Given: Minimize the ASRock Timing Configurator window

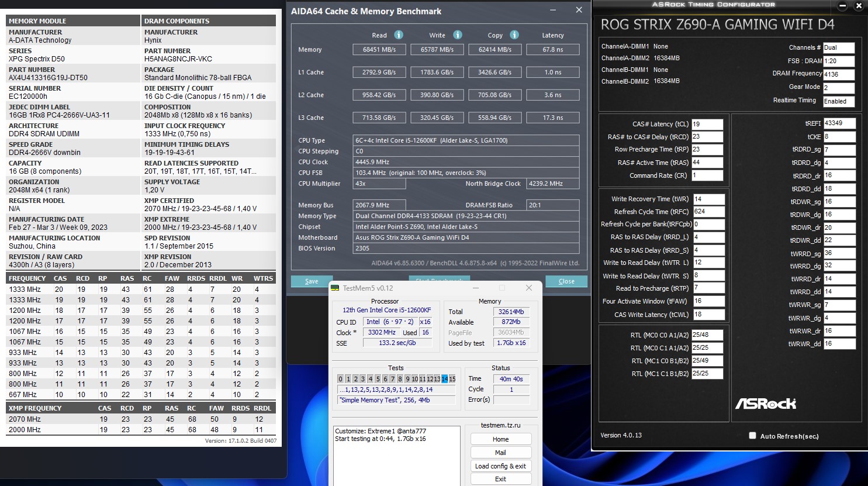Looking at the screenshot, I should 842,6.
